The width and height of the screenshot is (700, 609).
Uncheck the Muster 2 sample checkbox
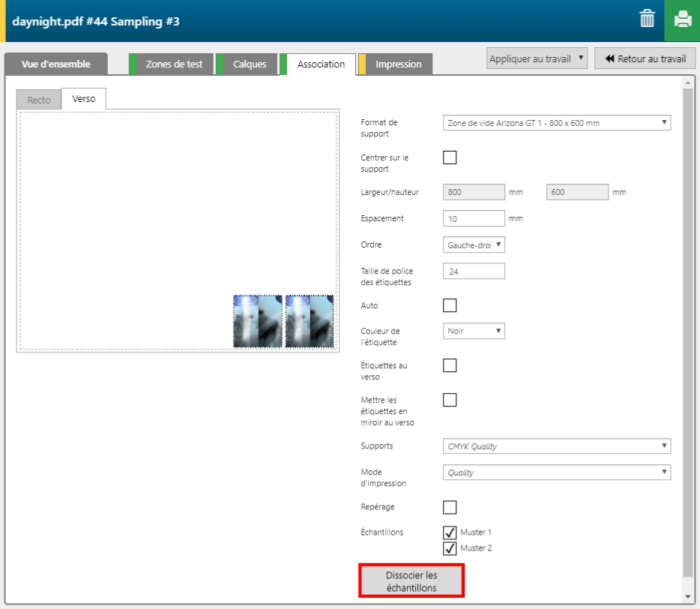450,548
